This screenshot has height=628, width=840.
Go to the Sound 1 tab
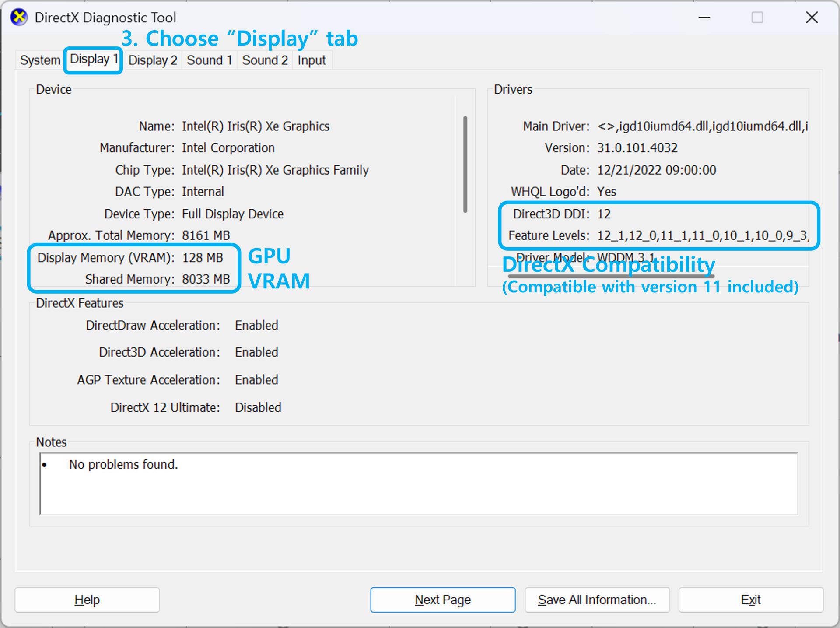209,60
